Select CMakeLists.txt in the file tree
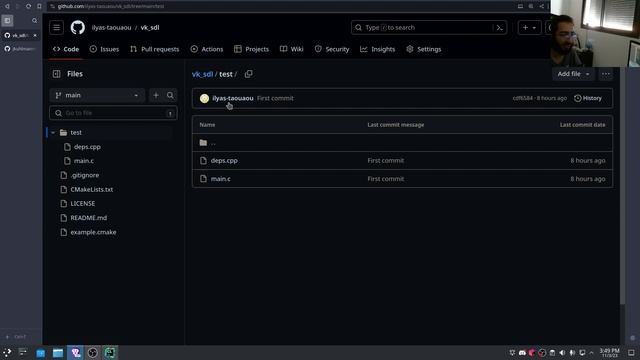640x360 pixels. (91, 189)
